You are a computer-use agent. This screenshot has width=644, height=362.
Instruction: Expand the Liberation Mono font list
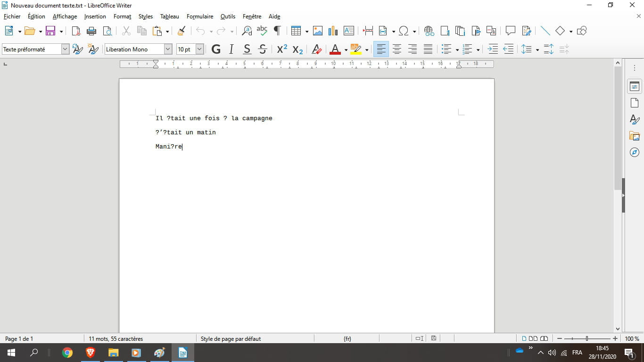168,49
